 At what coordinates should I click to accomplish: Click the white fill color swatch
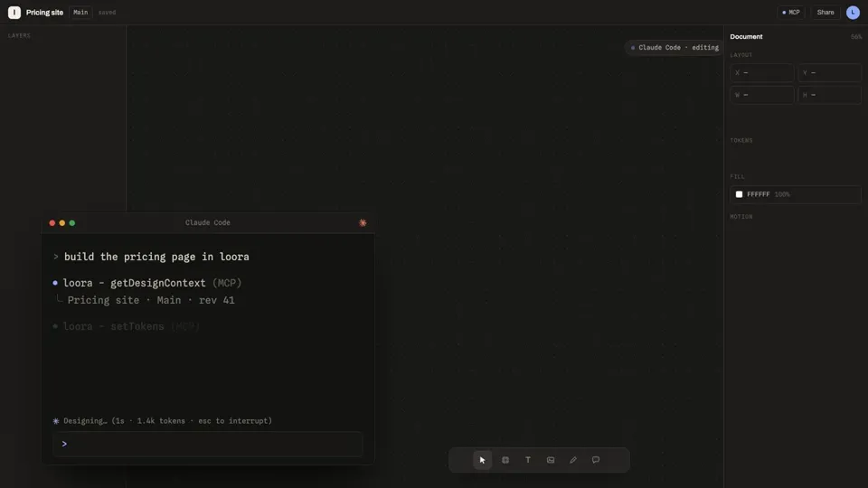pos(739,194)
